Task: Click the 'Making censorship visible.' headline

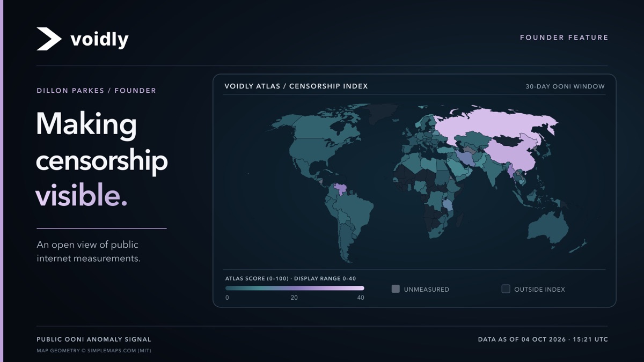Action: [x=102, y=160]
